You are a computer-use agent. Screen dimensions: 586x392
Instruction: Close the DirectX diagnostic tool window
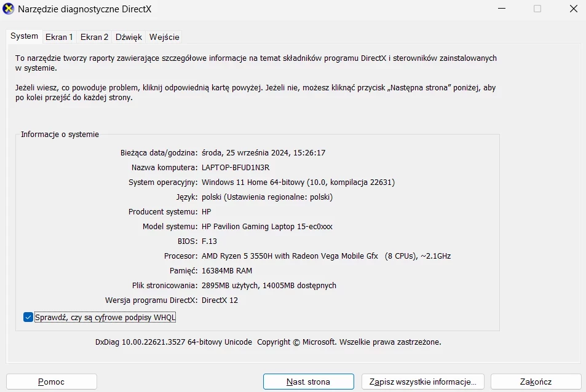coord(572,9)
